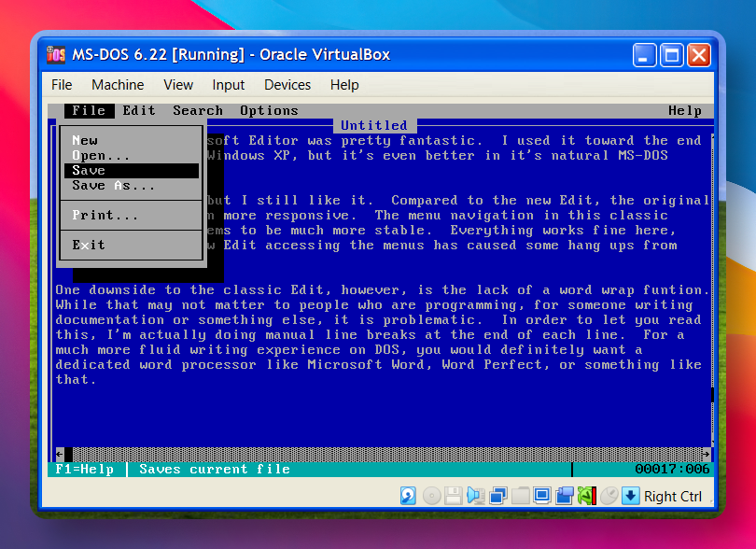Maximize the VirtualBox window
756x549 pixels.
click(671, 55)
